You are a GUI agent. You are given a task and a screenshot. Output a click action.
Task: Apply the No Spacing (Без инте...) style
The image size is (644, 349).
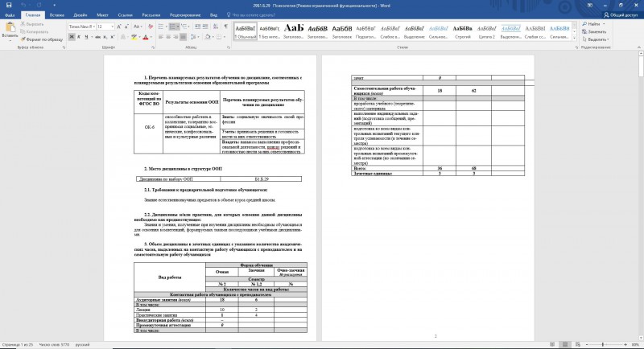coord(270,31)
